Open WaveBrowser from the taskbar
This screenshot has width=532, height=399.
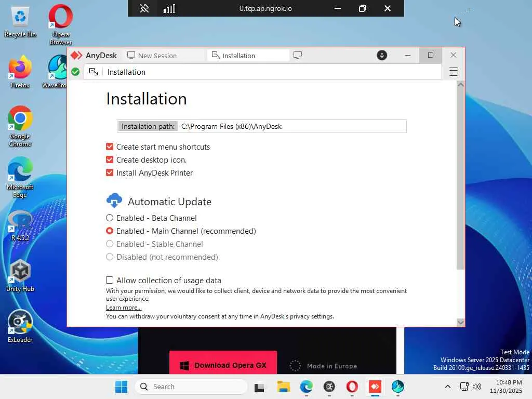pyautogui.click(x=397, y=387)
